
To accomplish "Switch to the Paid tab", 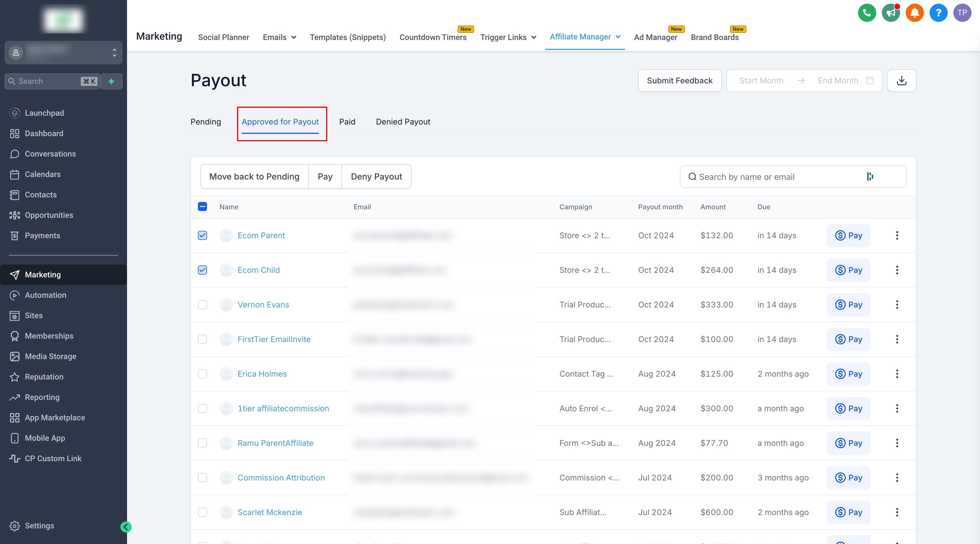I will (347, 122).
